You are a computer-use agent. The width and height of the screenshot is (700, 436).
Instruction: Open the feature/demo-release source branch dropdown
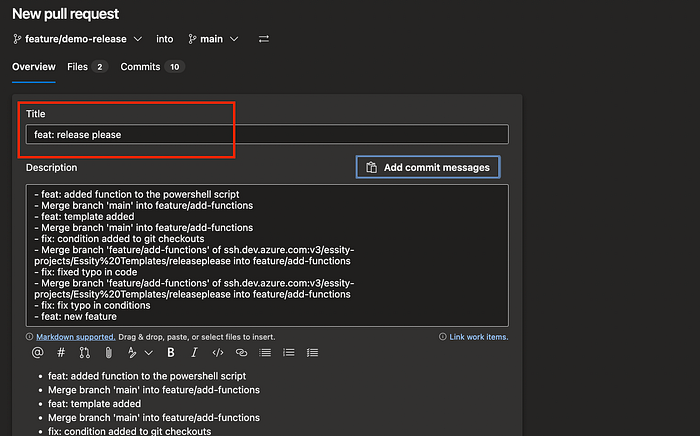pyautogui.click(x=78, y=39)
